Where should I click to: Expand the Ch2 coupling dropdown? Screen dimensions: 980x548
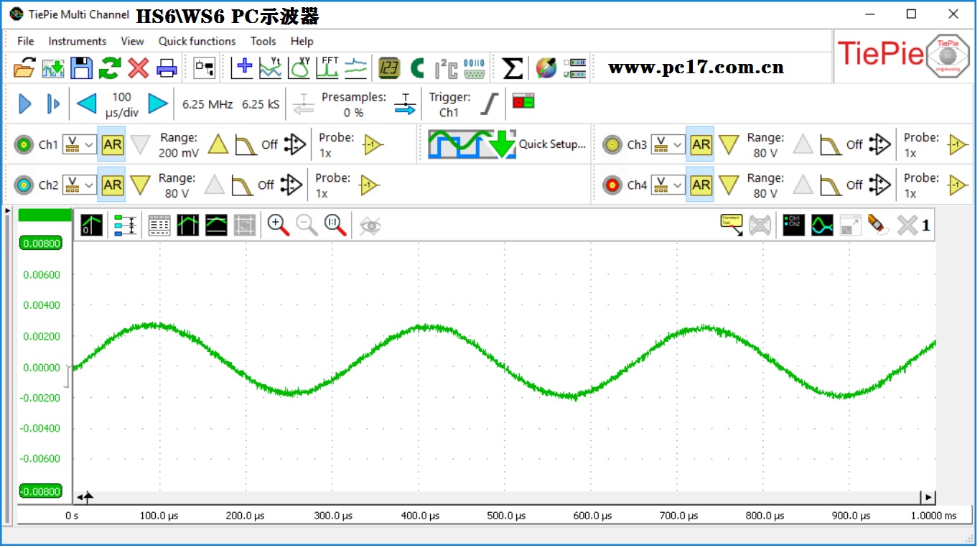click(x=79, y=185)
